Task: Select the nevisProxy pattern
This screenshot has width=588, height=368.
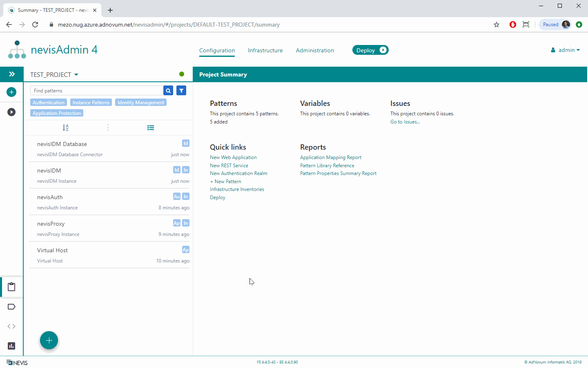Action: (x=109, y=229)
